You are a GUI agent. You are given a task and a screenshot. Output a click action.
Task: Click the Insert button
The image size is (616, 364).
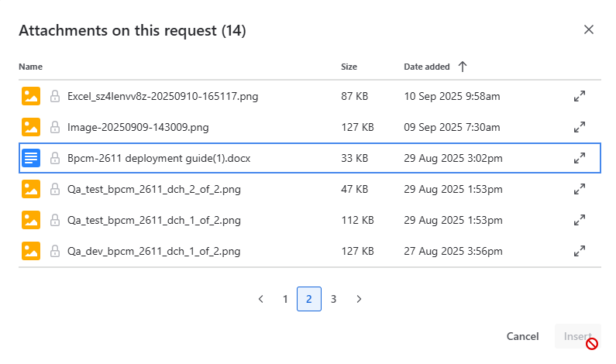(577, 336)
